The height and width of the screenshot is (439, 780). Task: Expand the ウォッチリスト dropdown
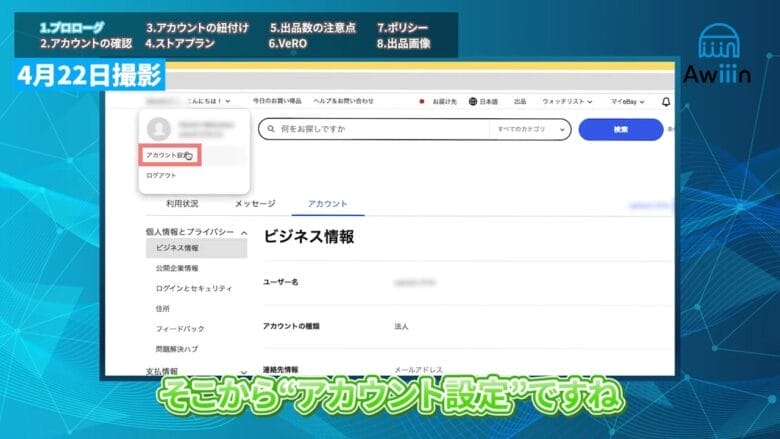click(567, 101)
